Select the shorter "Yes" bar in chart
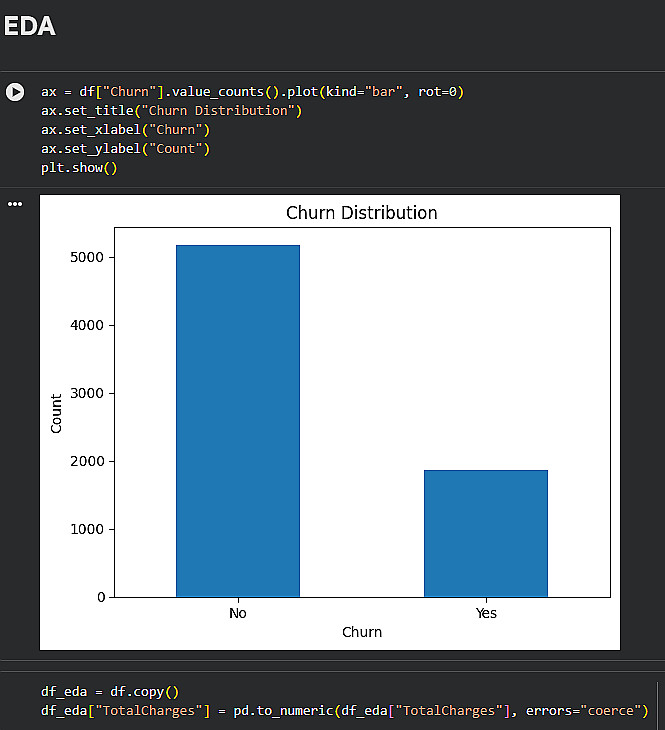The image size is (665, 730). pos(486,533)
